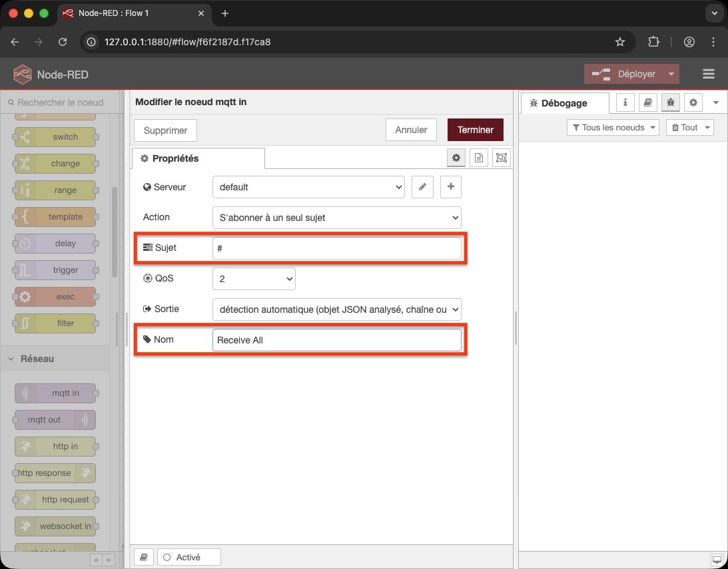Select the help book icon in the sidebar
The width and height of the screenshot is (728, 569).
tap(647, 102)
